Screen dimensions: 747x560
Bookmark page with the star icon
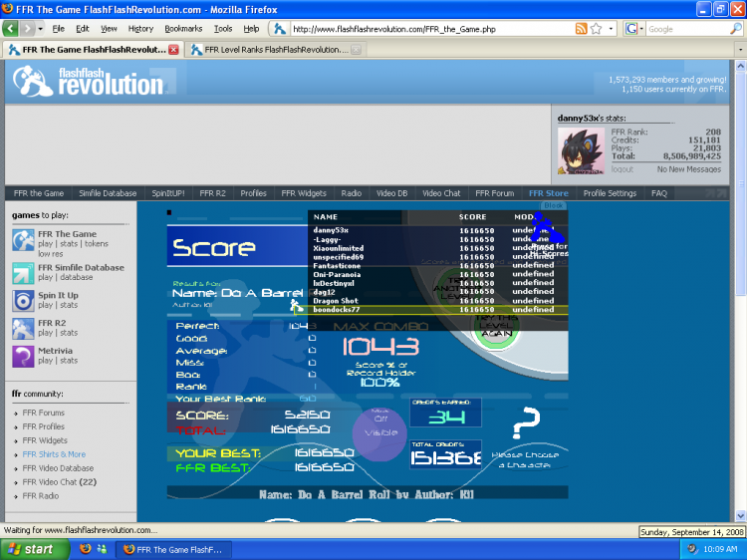(596, 29)
